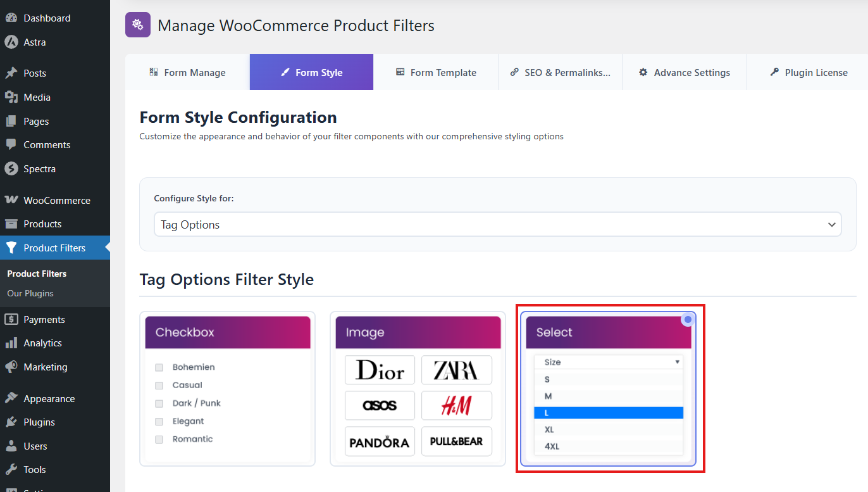Open Users in the sidebar
868x492 pixels.
(x=55, y=446)
